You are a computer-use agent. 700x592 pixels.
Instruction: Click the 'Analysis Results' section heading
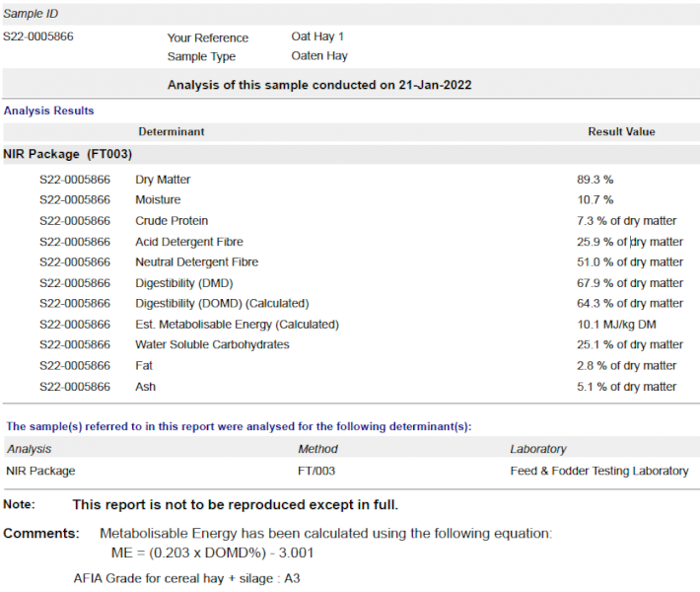click(x=48, y=111)
